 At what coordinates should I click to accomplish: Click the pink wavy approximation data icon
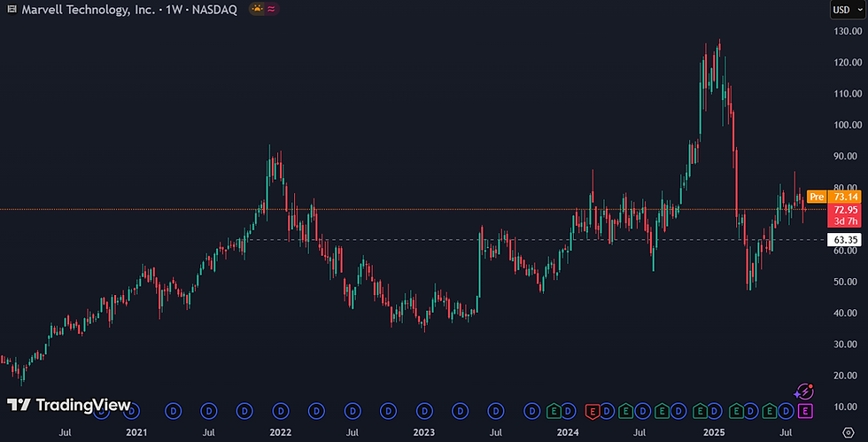tap(271, 9)
